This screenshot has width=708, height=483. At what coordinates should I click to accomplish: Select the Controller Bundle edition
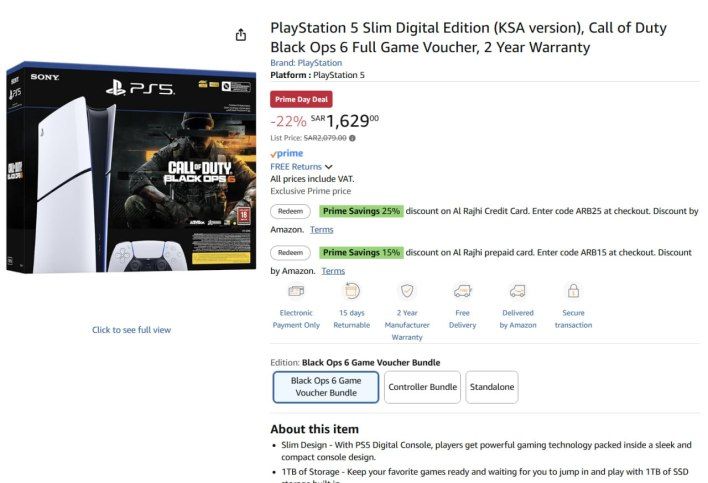tap(422, 387)
